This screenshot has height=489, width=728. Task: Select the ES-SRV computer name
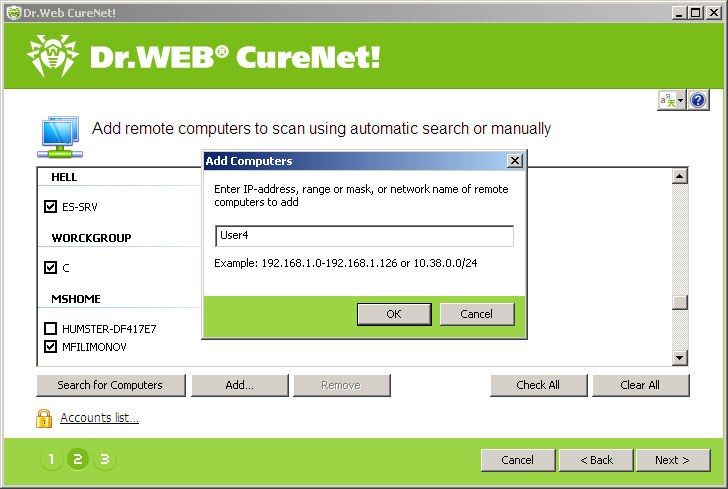click(80, 207)
